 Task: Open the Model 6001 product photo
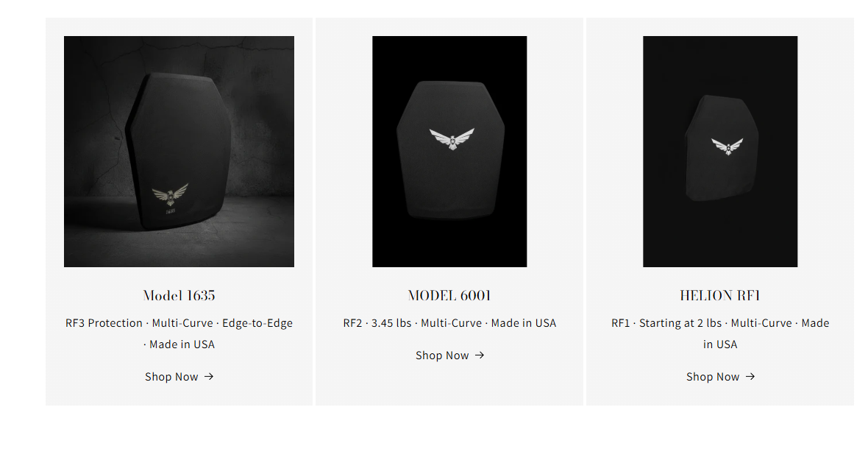pyautogui.click(x=449, y=152)
